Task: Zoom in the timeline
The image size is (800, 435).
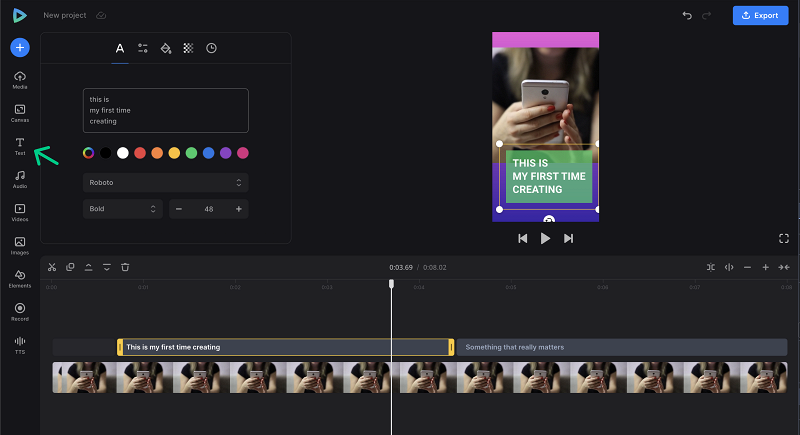Action: pos(766,267)
